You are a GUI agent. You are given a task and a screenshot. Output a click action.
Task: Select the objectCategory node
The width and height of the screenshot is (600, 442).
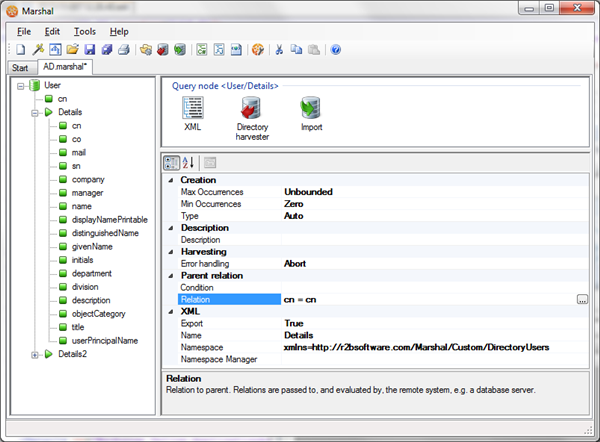[x=98, y=314]
